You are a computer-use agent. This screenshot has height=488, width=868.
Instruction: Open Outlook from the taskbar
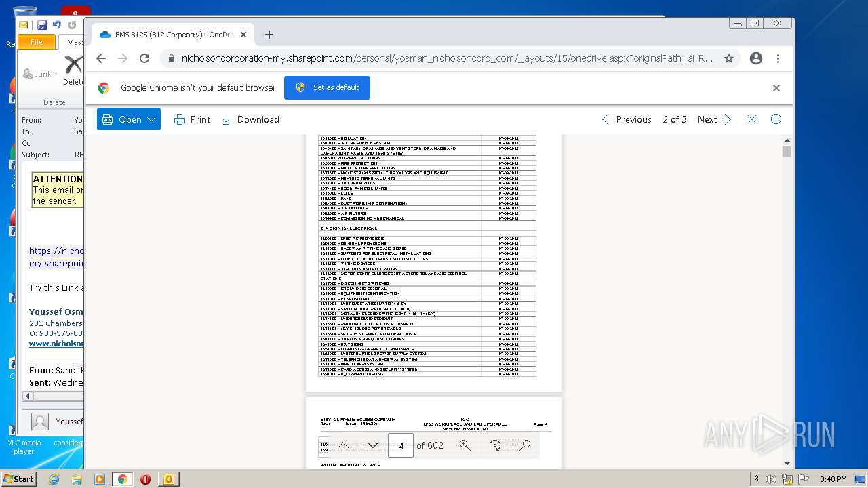(x=168, y=479)
